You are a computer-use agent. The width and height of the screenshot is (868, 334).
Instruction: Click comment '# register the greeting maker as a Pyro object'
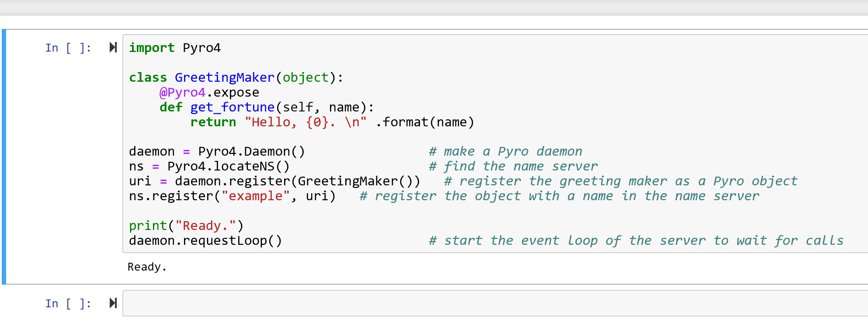621,181
